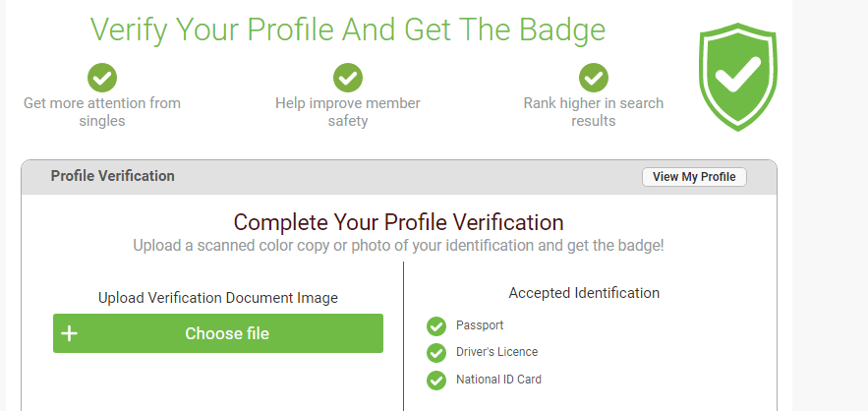Click the 'Accepted Identification' heading
The image size is (868, 411).
coord(584,293)
